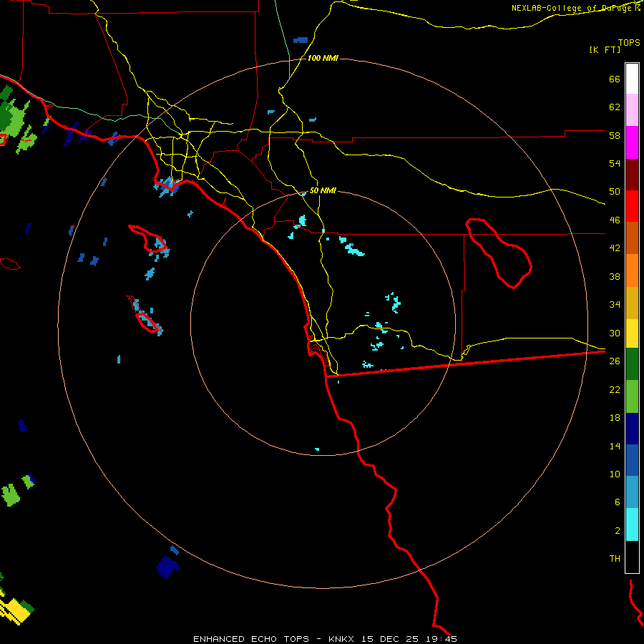The width and height of the screenshot is (644, 644).
Task: Click the light pink legend color band
Action: click(632, 110)
